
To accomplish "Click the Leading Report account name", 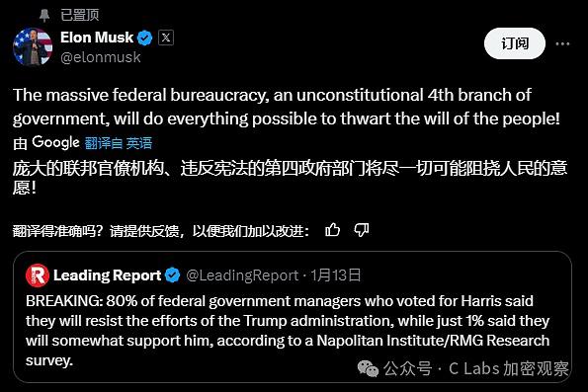I will tap(108, 275).
